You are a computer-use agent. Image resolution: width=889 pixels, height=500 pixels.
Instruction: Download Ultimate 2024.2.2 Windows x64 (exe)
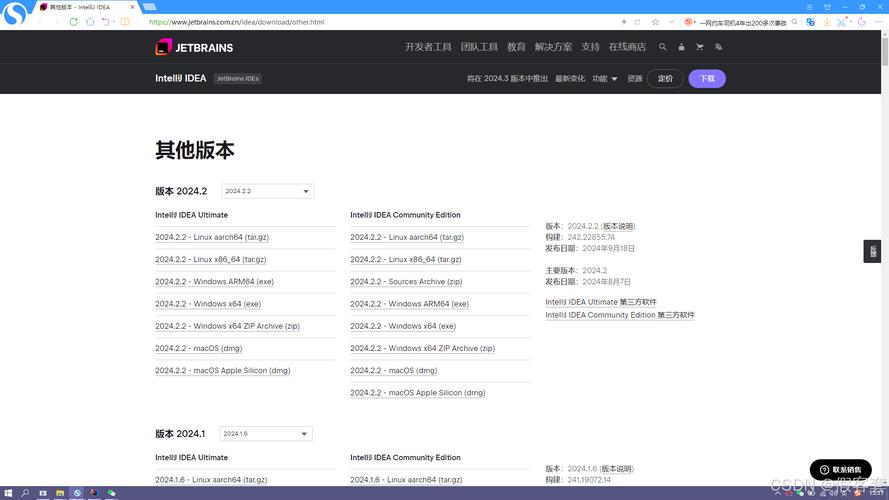point(208,304)
